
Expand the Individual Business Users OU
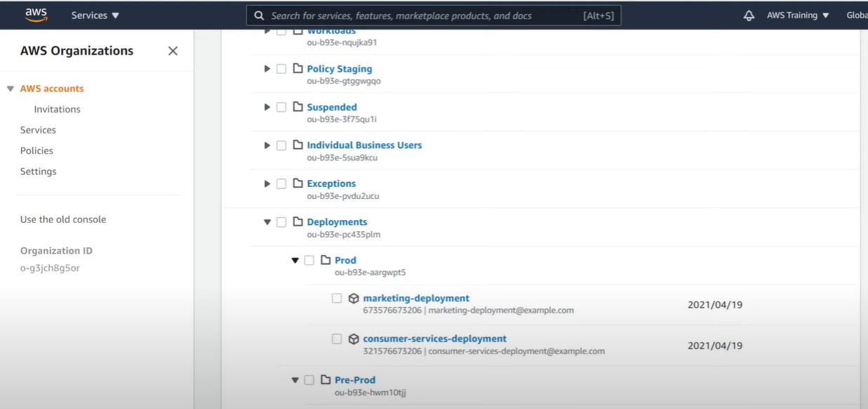(267, 145)
